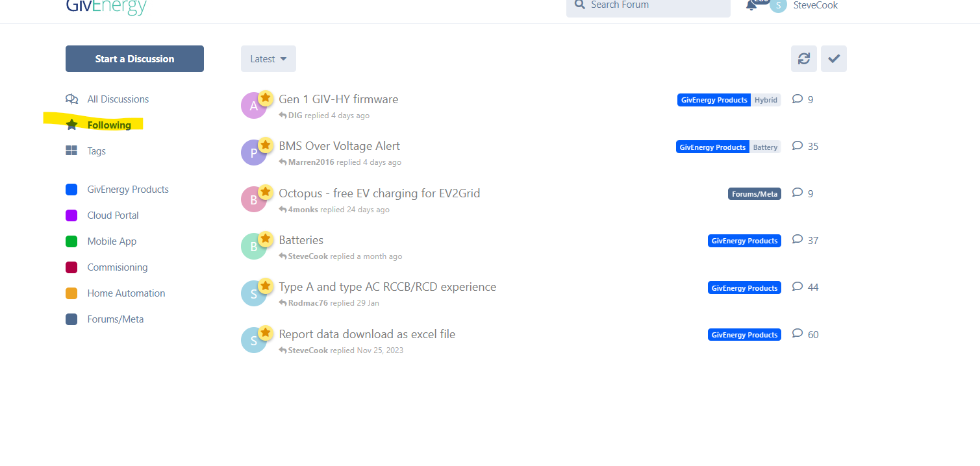980x466 pixels.
Task: Click reply count 37 on Batteries discussion
Action: [806, 240]
